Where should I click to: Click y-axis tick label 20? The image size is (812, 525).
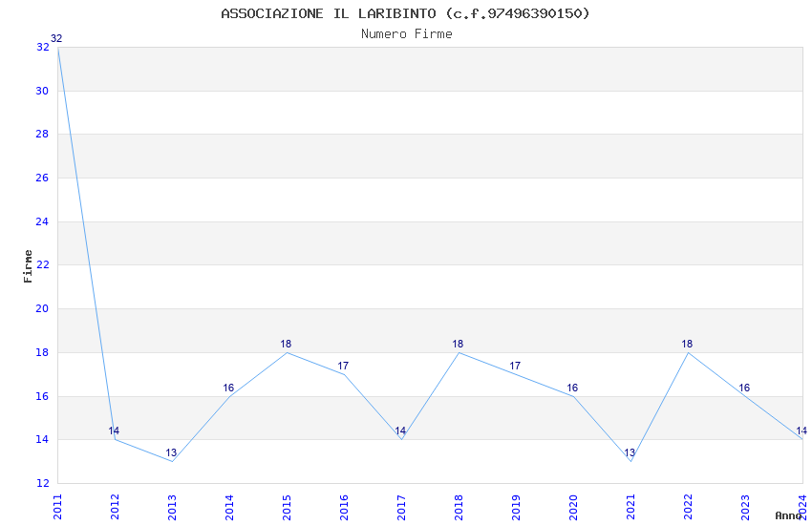(x=42, y=308)
